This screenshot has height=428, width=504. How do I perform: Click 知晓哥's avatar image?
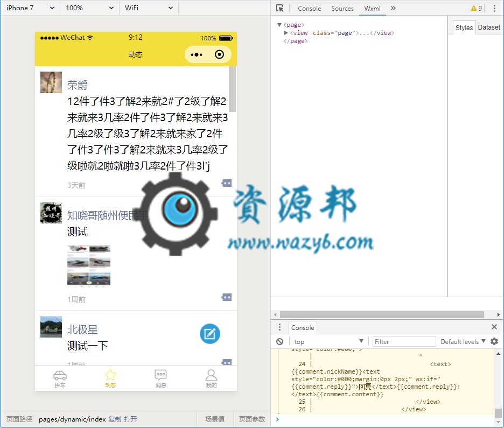[51, 213]
